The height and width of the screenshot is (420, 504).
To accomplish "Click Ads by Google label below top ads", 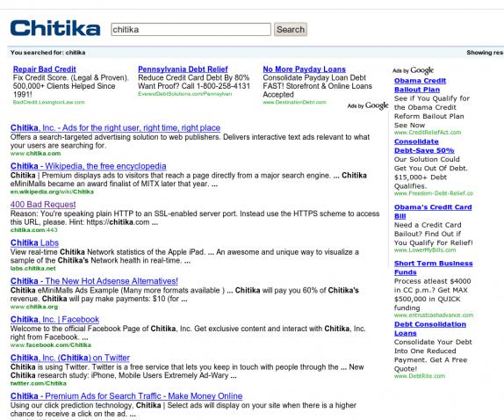I will tap(368, 105).
